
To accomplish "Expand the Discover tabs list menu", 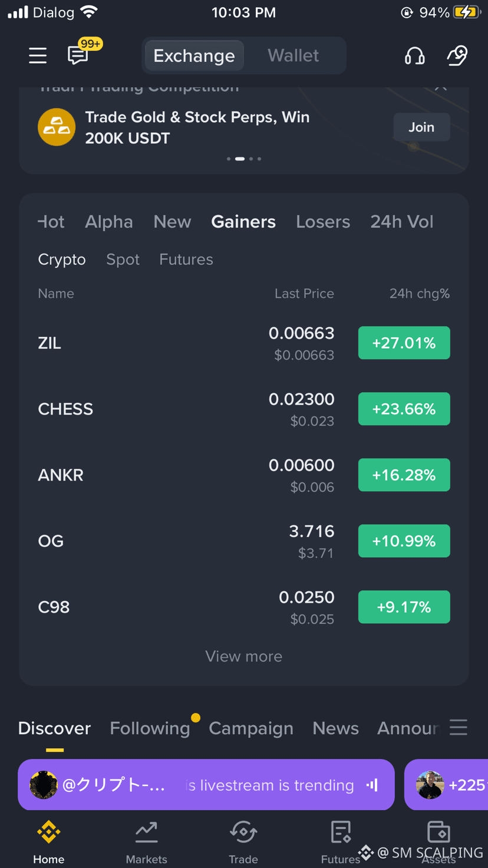I will pos(459,728).
